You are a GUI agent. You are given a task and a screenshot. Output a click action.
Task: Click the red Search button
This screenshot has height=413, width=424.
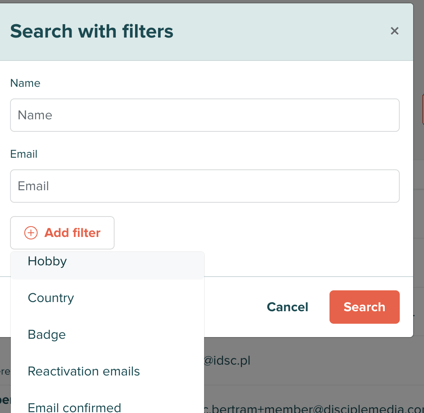click(x=364, y=307)
